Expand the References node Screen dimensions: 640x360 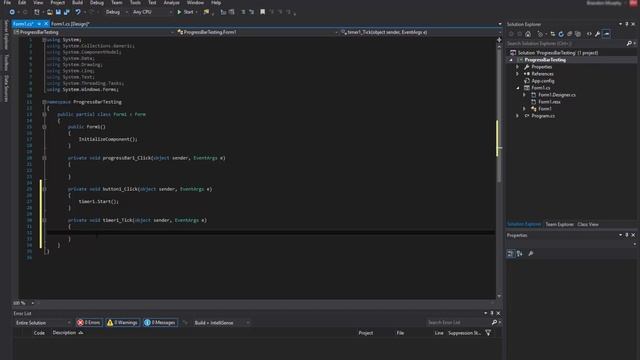tap(518, 74)
